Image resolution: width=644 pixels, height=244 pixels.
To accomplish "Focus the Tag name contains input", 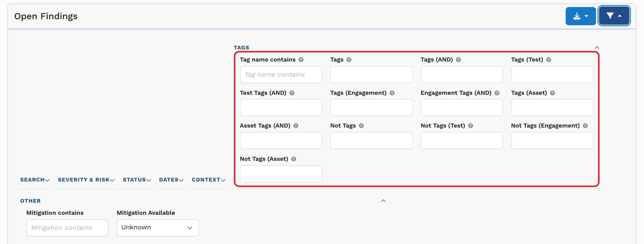I will pos(281,75).
